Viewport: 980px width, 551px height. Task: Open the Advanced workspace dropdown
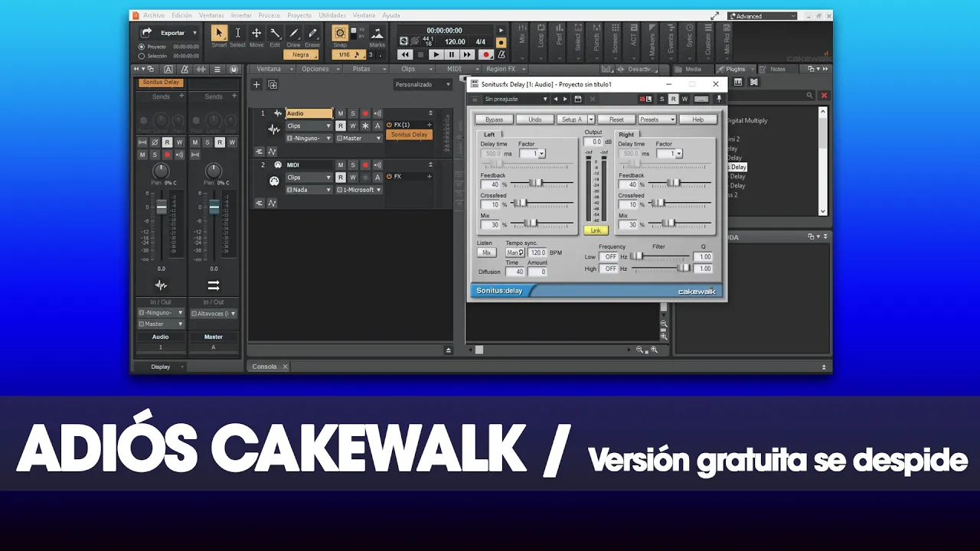(763, 16)
